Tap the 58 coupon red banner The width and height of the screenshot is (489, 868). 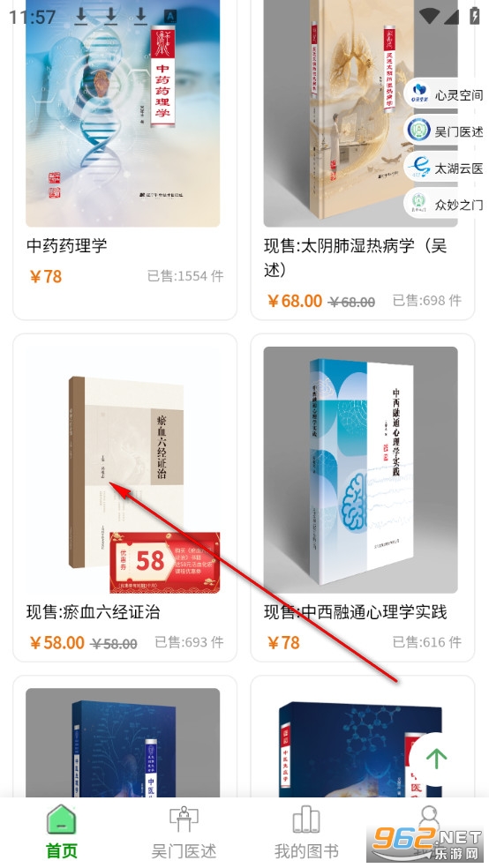coord(165,562)
